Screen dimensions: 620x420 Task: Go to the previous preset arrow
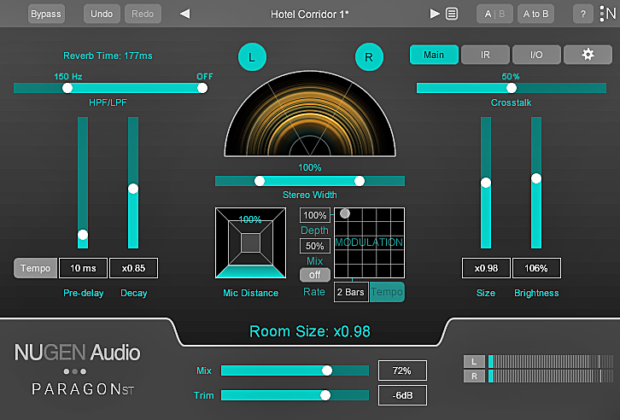(185, 14)
